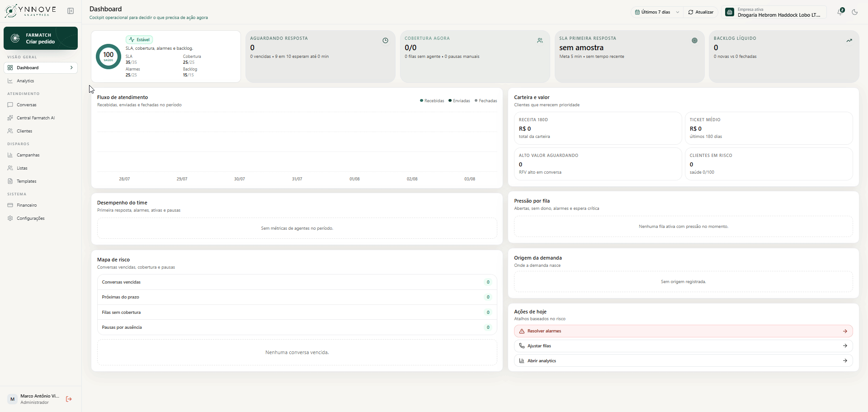The height and width of the screenshot is (412, 868).
Task: Click the Filas sem cobertura row
Action: 297,313
